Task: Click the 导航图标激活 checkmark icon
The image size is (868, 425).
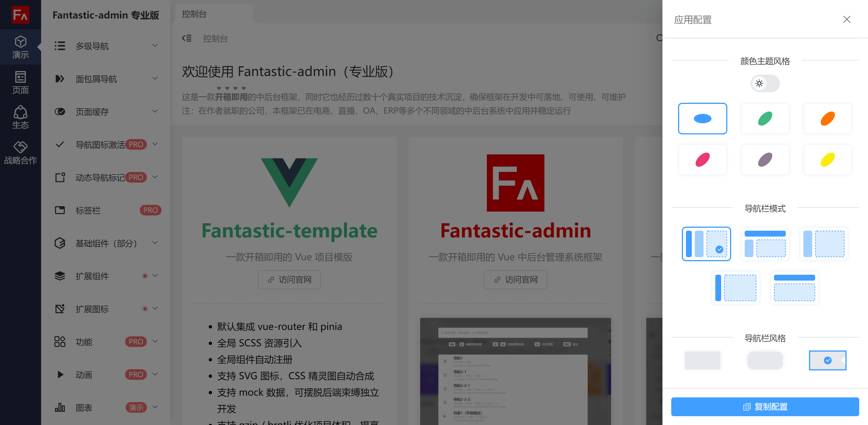Action: [60, 144]
